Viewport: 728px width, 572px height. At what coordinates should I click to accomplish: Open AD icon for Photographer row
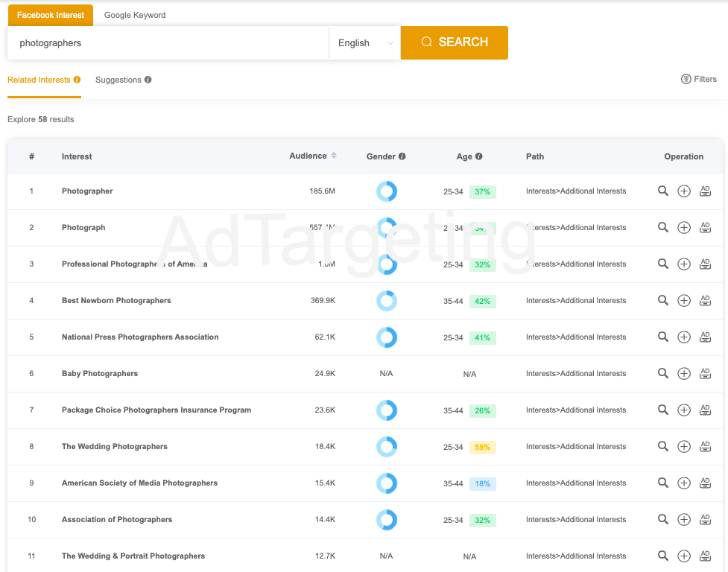(x=705, y=191)
